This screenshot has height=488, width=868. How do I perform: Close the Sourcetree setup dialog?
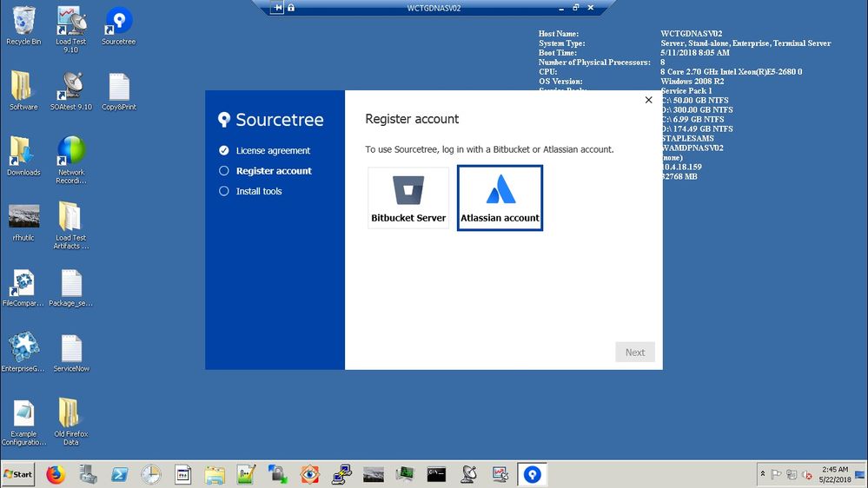[648, 100]
